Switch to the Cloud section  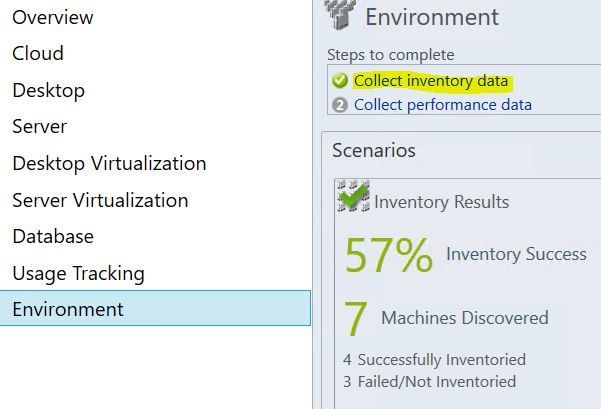(38, 53)
